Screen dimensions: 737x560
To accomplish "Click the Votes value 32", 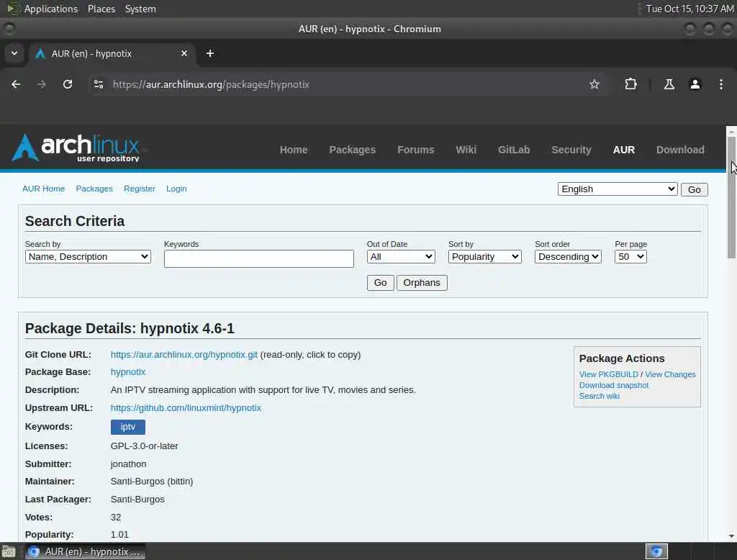I will pyautogui.click(x=116, y=518).
